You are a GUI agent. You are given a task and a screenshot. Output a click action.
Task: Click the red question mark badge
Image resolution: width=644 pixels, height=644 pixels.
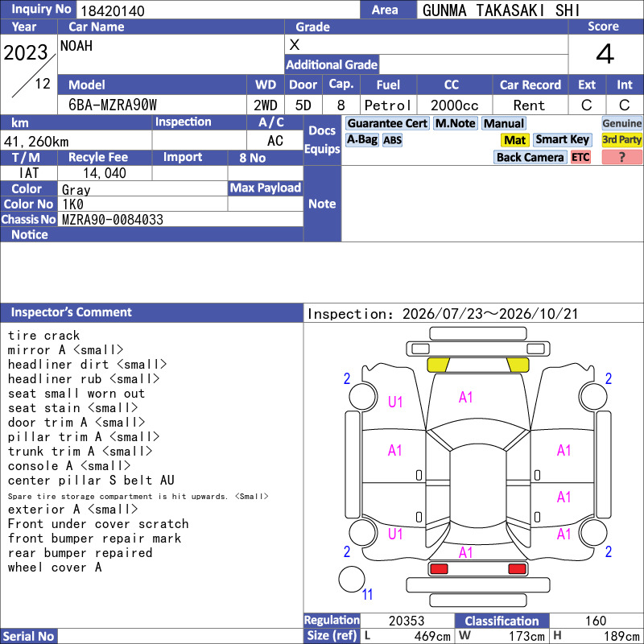621,157
